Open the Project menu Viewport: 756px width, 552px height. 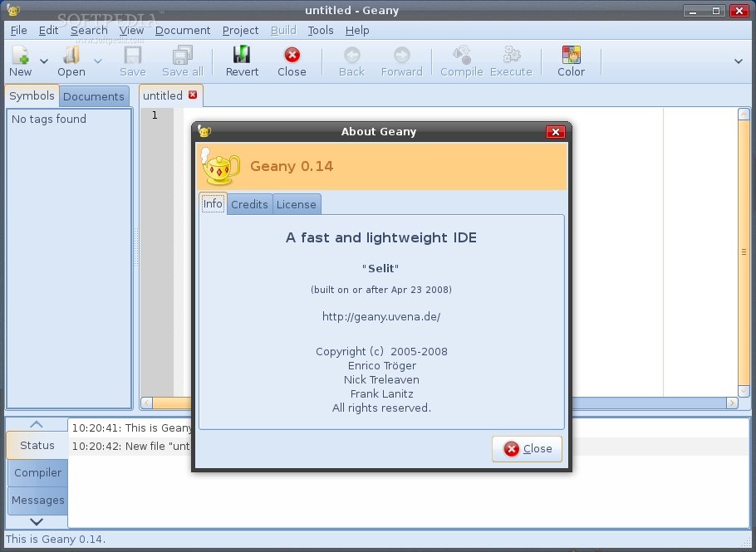(241, 31)
